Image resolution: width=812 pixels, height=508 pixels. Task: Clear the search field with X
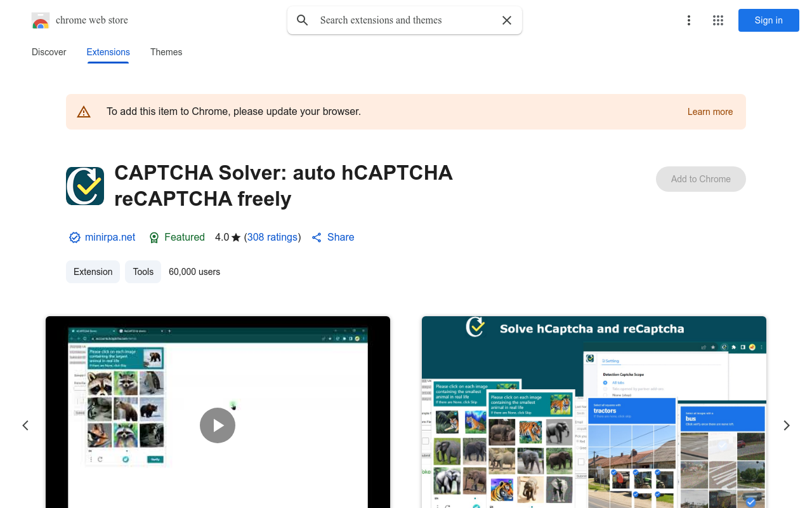pyautogui.click(x=507, y=20)
